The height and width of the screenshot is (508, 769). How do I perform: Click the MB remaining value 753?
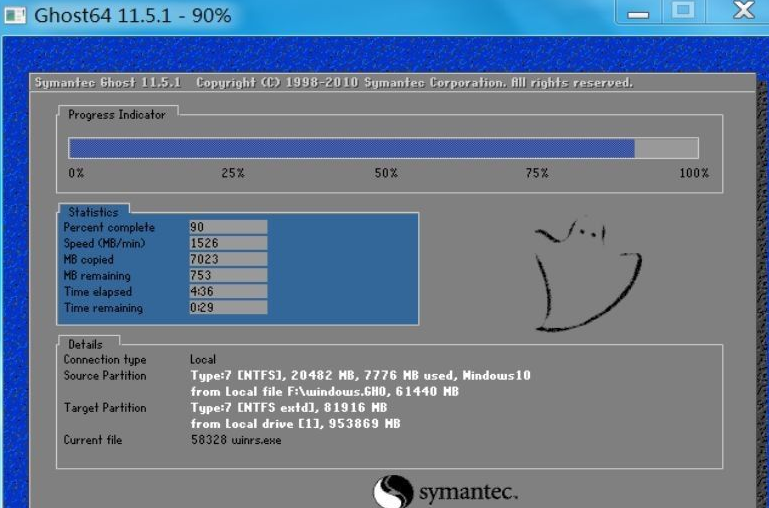click(x=229, y=275)
